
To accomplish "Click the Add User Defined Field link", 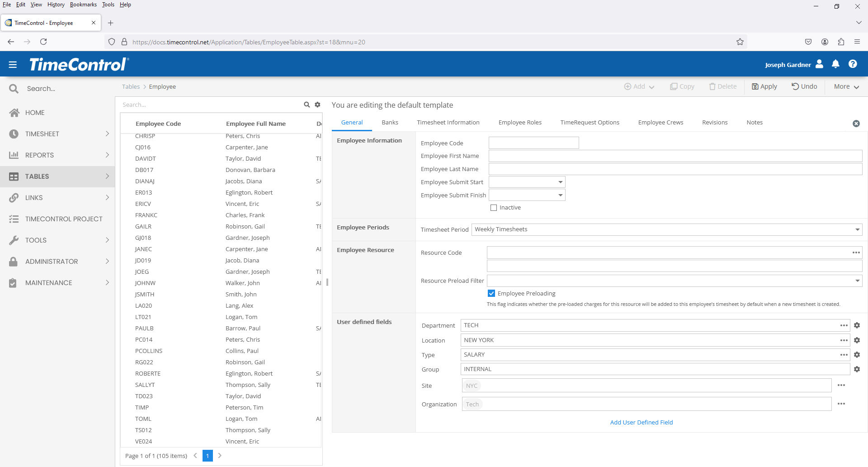I will 641,422.
